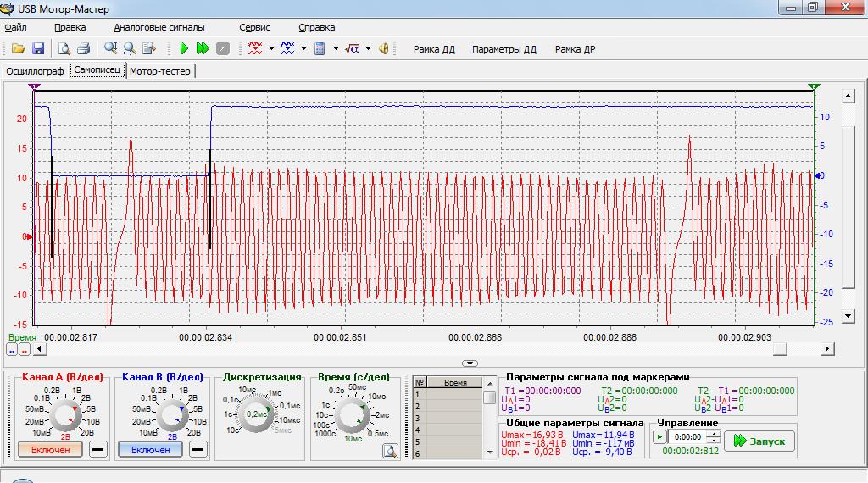Click Параметры ДД toolbar button

(x=504, y=49)
